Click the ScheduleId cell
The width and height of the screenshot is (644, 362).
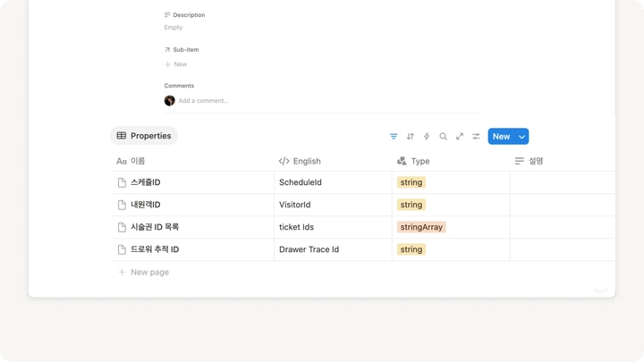333,182
